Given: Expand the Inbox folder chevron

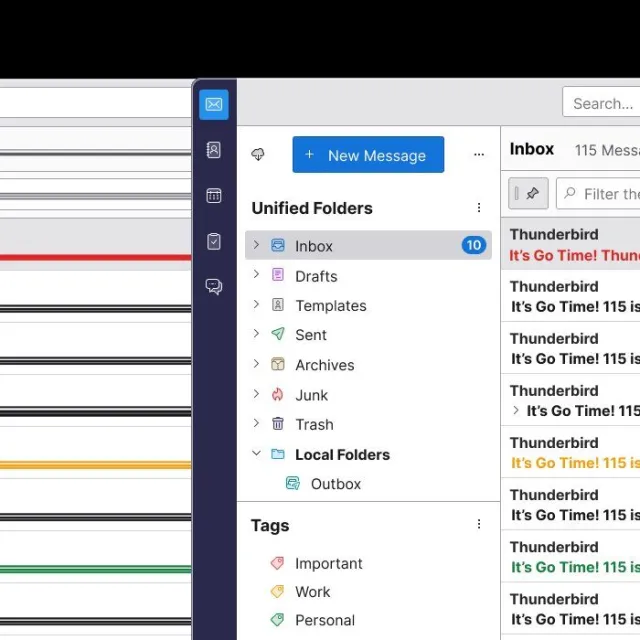Looking at the screenshot, I should [256, 245].
